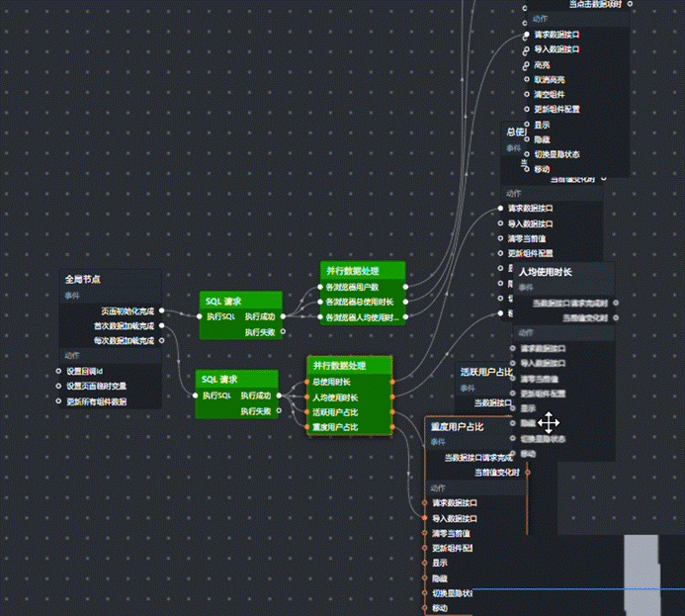Click 请求数据接口 port in 总使 node
The height and width of the screenshot is (616, 685).
coord(500,209)
